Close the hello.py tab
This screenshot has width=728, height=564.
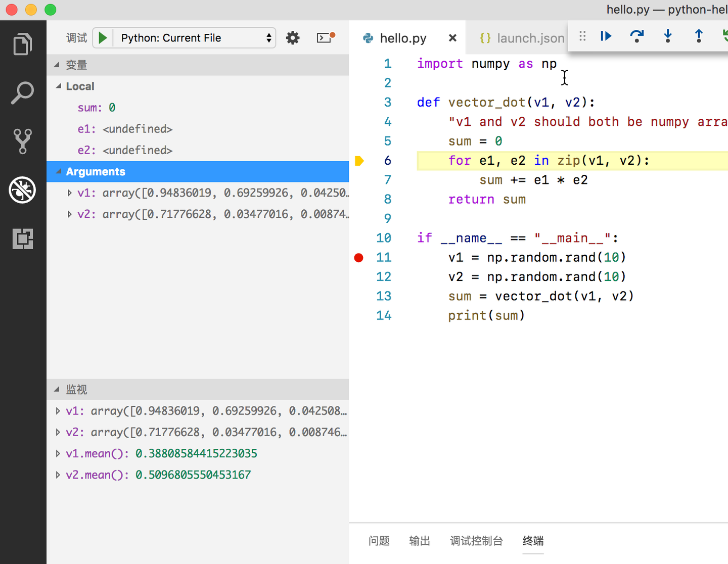click(x=452, y=38)
